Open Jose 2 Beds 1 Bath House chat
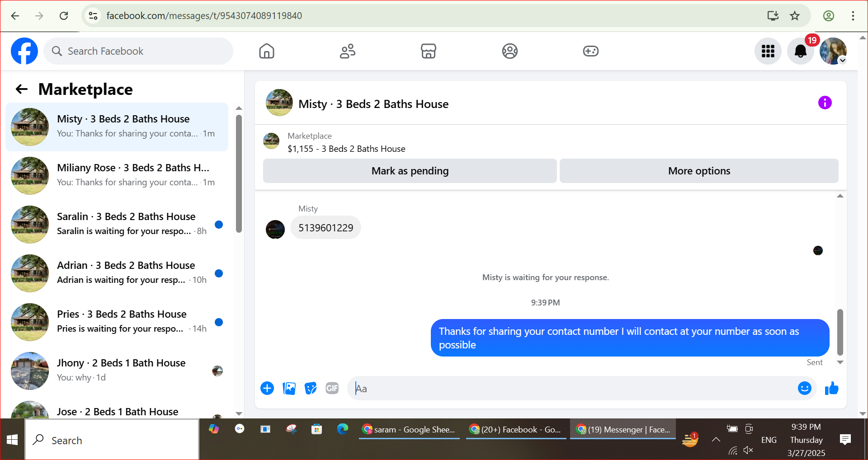This screenshot has width=868, height=460. coord(117,408)
